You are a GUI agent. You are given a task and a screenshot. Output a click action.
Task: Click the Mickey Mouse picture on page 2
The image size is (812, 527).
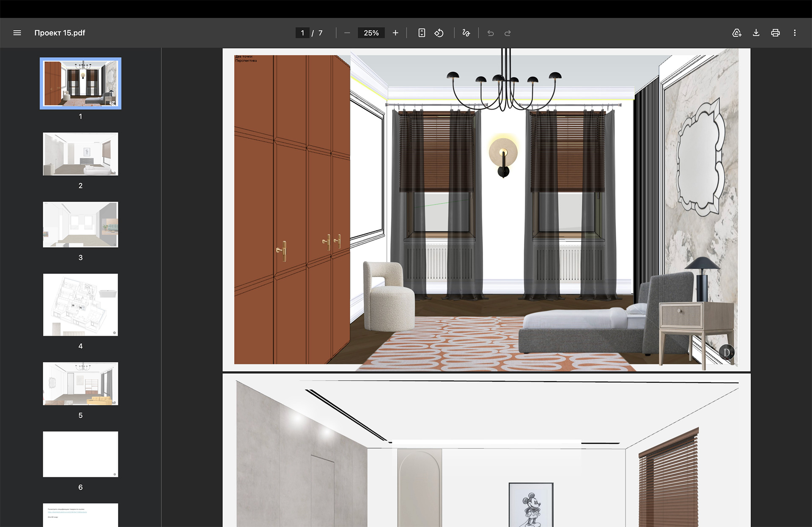pos(531,505)
